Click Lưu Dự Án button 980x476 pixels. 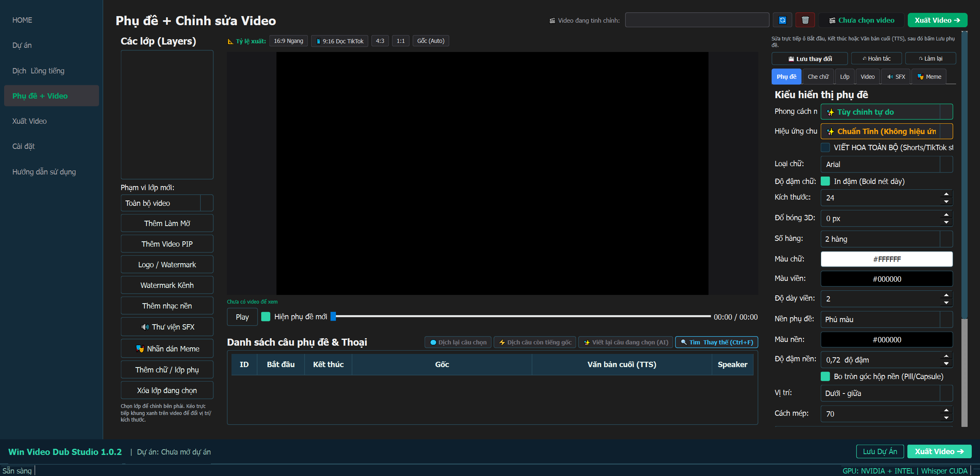880,451
